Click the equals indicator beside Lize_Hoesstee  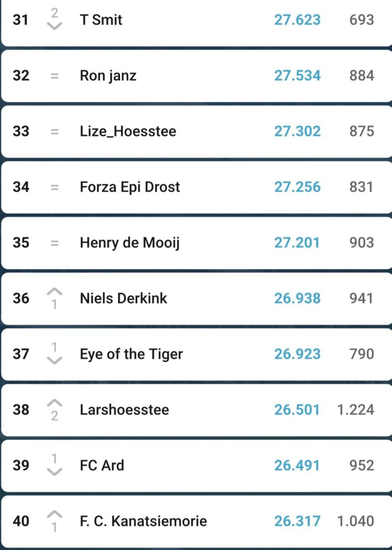tap(55, 132)
